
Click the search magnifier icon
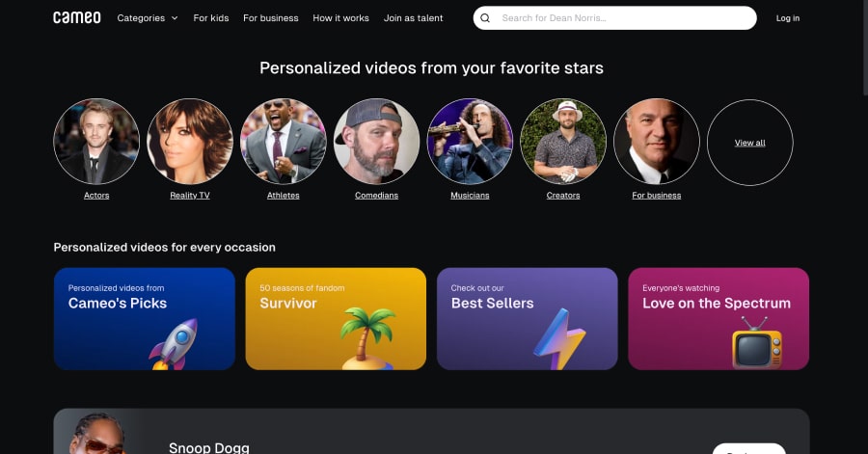(485, 18)
